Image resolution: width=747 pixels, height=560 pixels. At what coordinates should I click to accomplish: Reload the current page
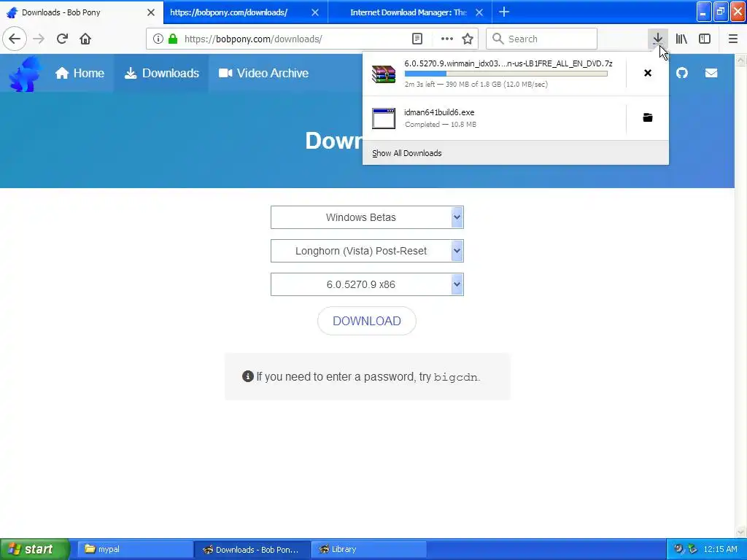click(x=62, y=39)
